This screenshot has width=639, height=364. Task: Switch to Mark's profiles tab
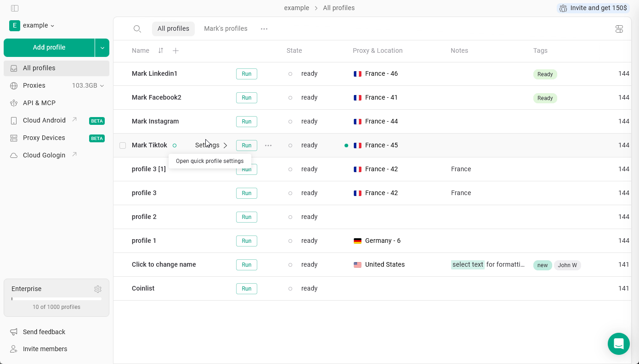pos(226,28)
